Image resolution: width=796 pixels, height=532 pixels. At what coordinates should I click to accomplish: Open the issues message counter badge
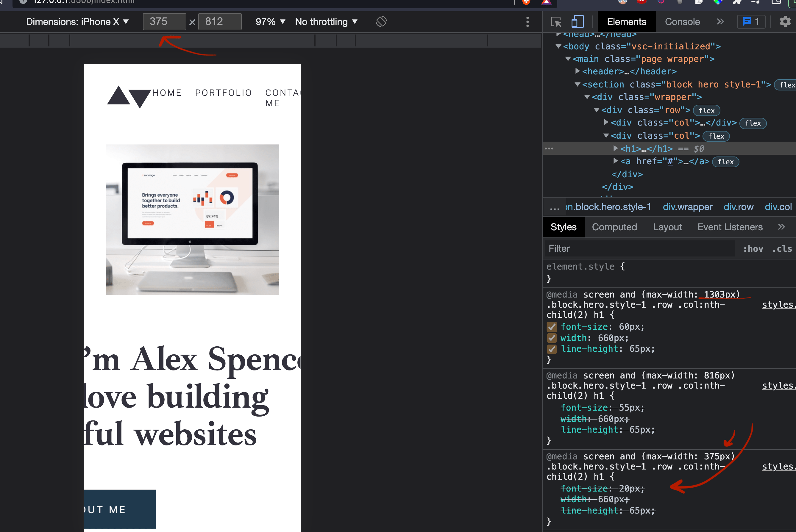click(751, 22)
